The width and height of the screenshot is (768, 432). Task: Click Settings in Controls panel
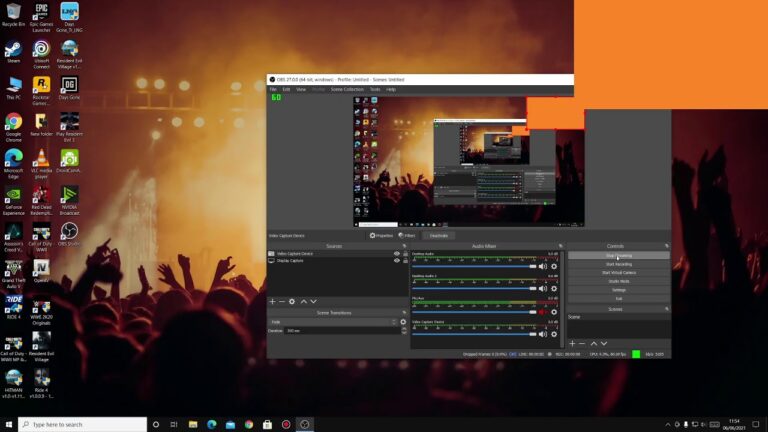(x=617, y=289)
